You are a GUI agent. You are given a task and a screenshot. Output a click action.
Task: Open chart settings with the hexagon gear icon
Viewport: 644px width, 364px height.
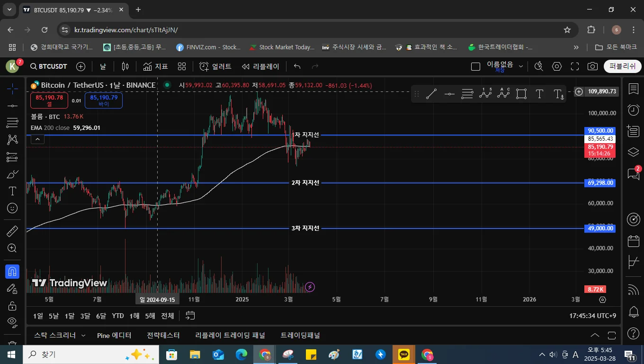[x=557, y=66]
